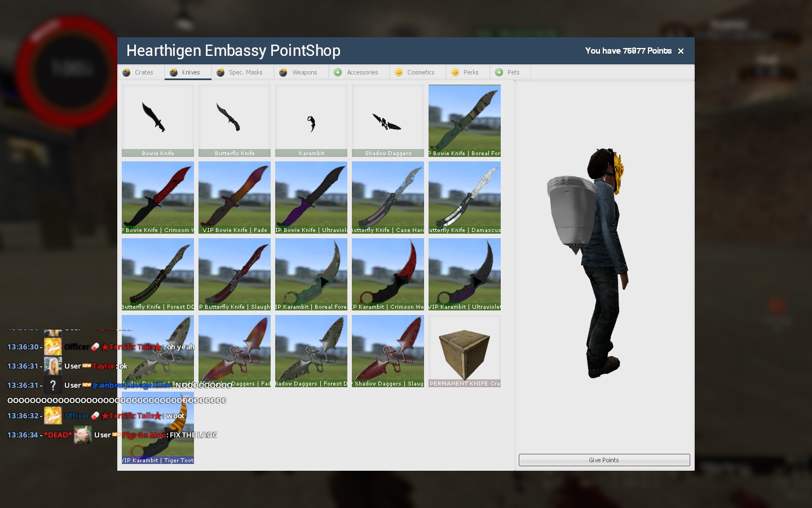Click the pig avatar in chat
Viewport: 812px width, 508px height.
(82, 435)
